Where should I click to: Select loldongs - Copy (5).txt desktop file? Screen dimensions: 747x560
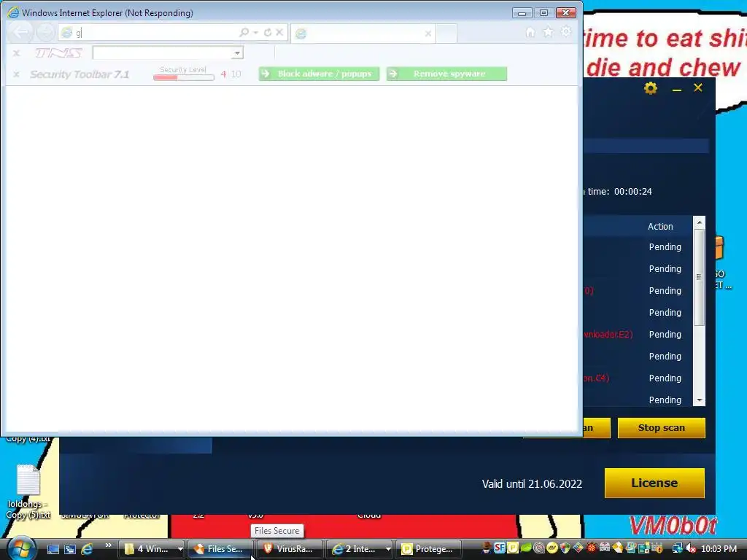(x=28, y=492)
